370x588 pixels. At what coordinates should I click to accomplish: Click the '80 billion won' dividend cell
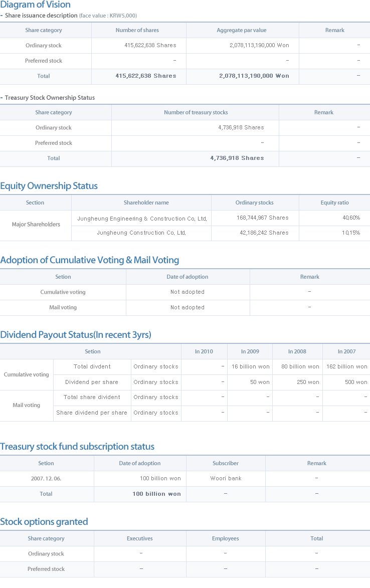tap(300, 366)
